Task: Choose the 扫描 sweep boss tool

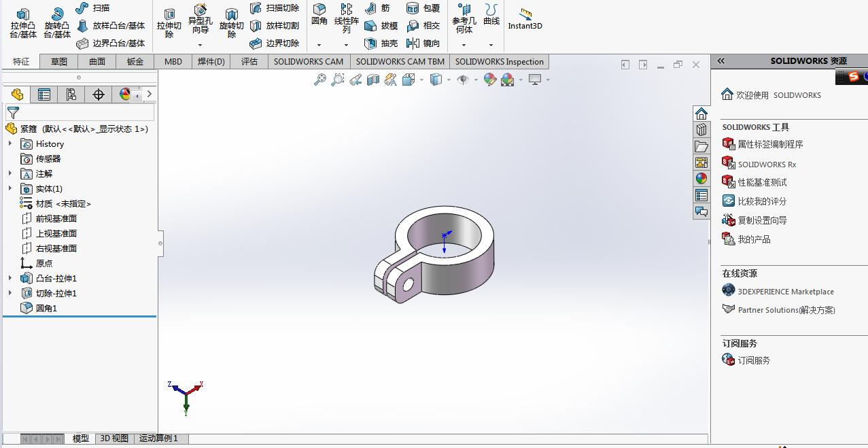Action: click(92, 8)
